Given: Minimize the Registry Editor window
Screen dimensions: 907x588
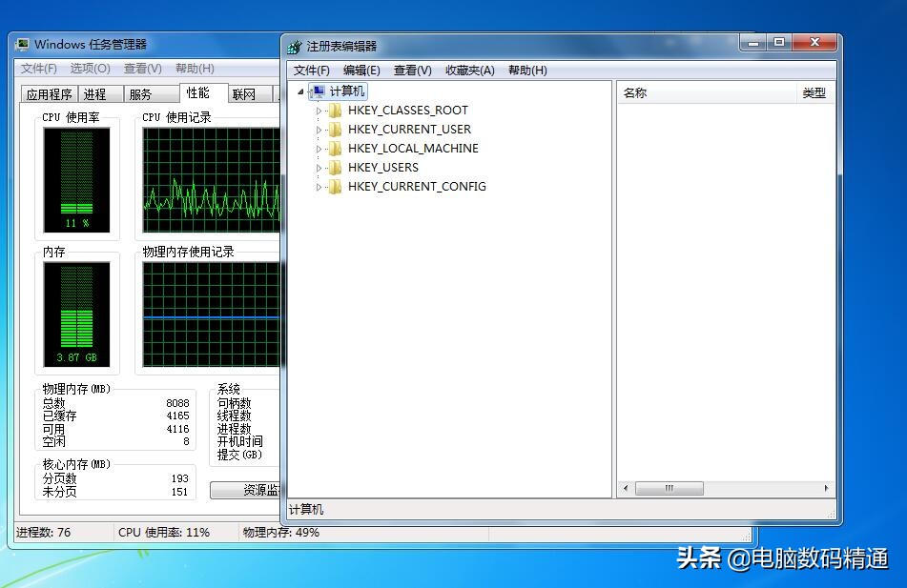Looking at the screenshot, I should (753, 43).
